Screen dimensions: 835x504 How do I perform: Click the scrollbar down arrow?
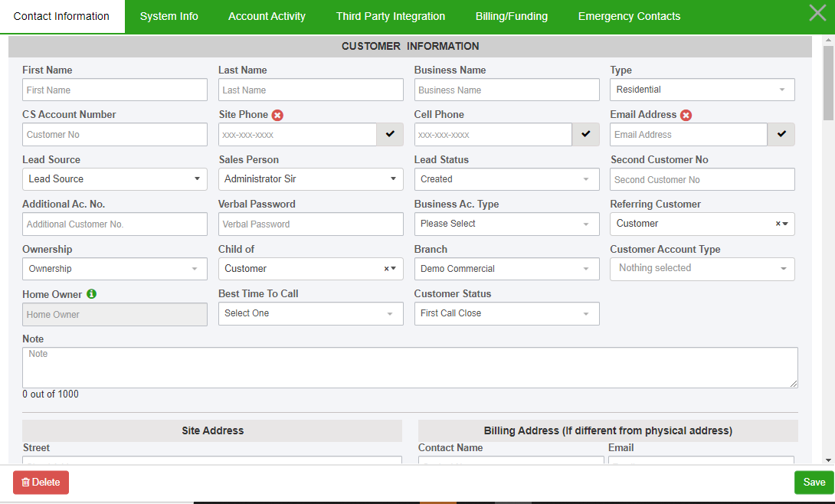(828, 460)
